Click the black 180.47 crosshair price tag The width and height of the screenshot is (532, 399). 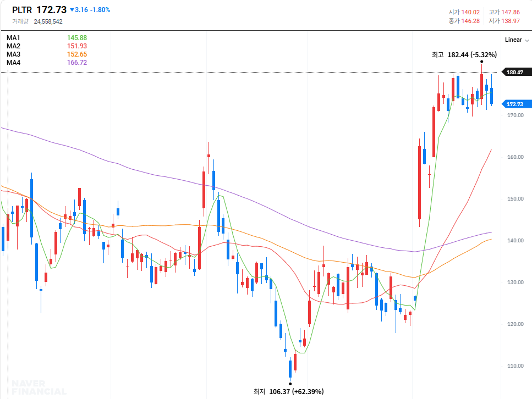tap(517, 72)
